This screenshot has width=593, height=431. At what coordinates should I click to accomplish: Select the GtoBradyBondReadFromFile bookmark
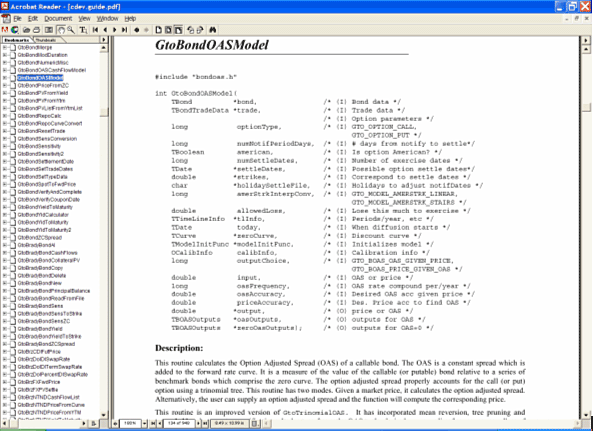pos(51,298)
